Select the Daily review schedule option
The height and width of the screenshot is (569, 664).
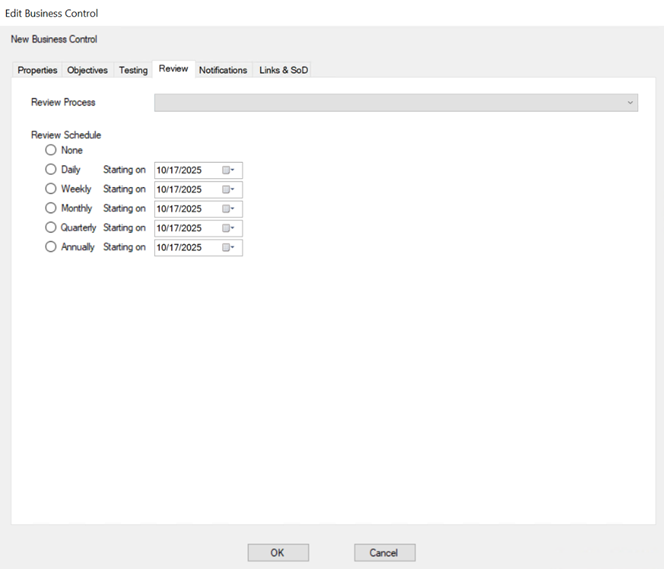pyautogui.click(x=51, y=170)
